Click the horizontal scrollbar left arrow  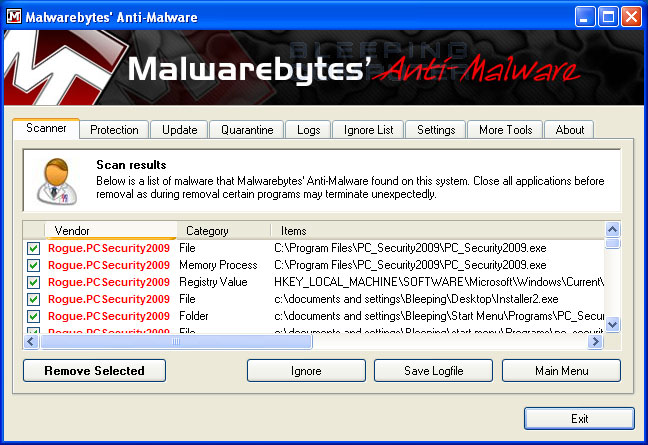tap(31, 342)
